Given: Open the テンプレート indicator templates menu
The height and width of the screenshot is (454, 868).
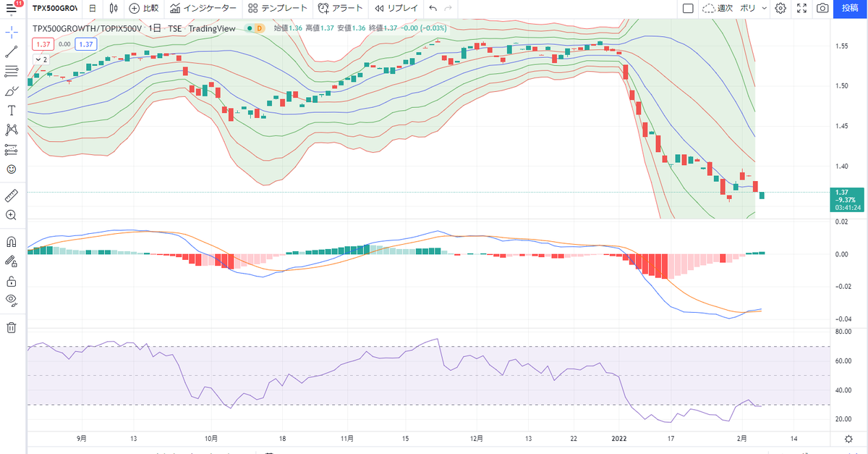Looking at the screenshot, I should [x=277, y=9].
